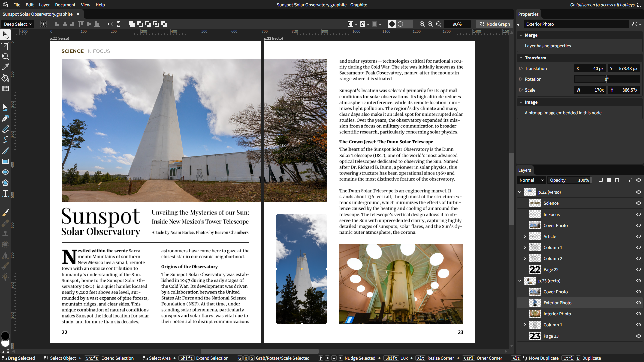Open the Deep Select dropdown

pyautogui.click(x=17, y=24)
